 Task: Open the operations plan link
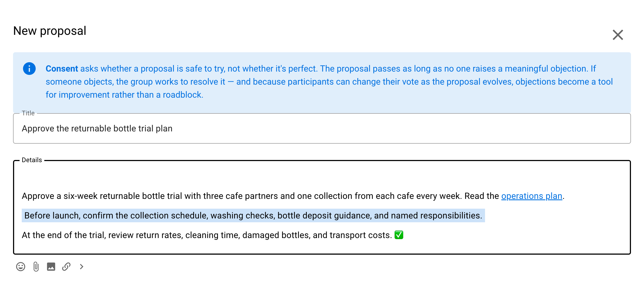click(532, 196)
